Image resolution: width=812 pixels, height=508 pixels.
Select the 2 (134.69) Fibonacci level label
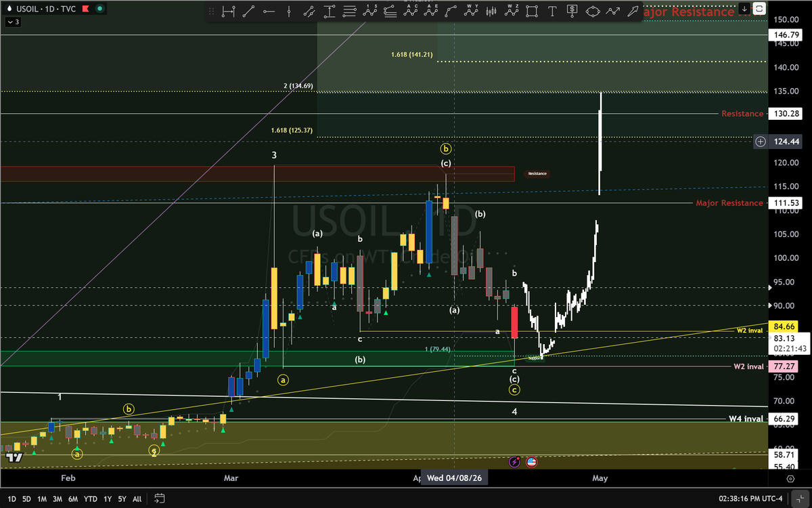click(298, 86)
